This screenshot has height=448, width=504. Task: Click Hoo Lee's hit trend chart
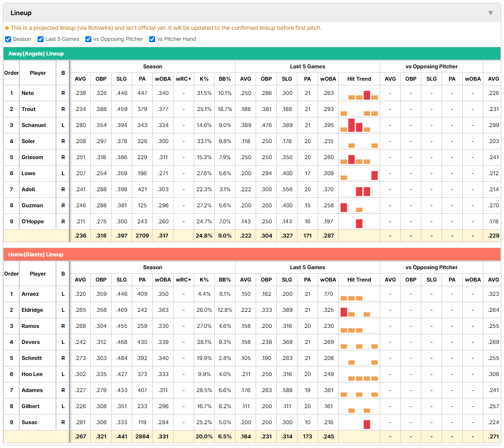pyautogui.click(x=359, y=375)
